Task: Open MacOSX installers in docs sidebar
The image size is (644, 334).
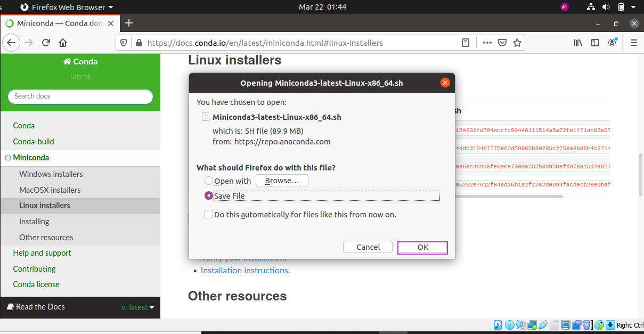Action: point(50,190)
